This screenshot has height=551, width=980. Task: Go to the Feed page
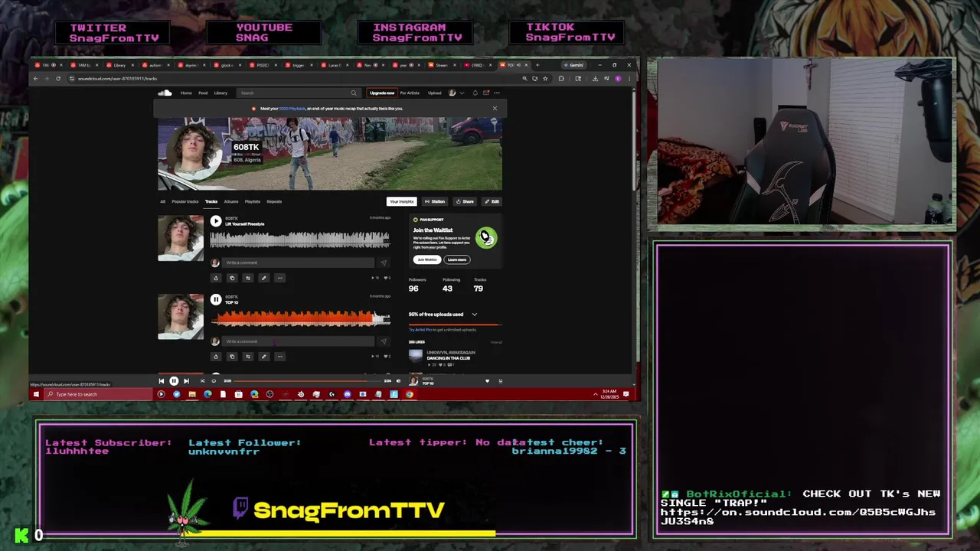(203, 93)
